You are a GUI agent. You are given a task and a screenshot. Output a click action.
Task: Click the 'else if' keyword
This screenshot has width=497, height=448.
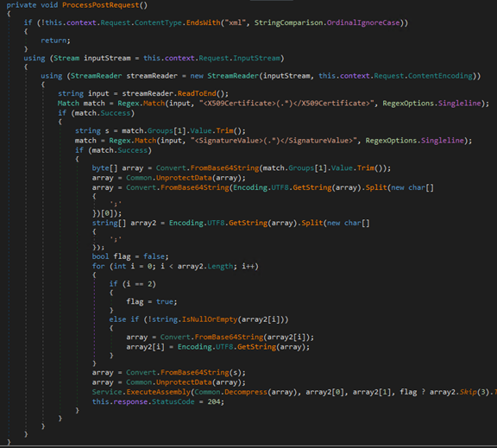pos(124,319)
